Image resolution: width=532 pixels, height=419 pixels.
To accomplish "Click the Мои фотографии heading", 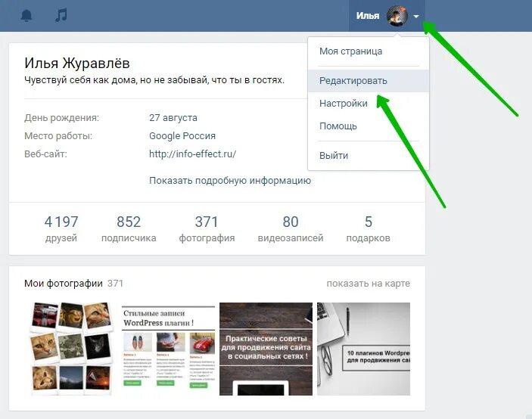I will coord(64,283).
